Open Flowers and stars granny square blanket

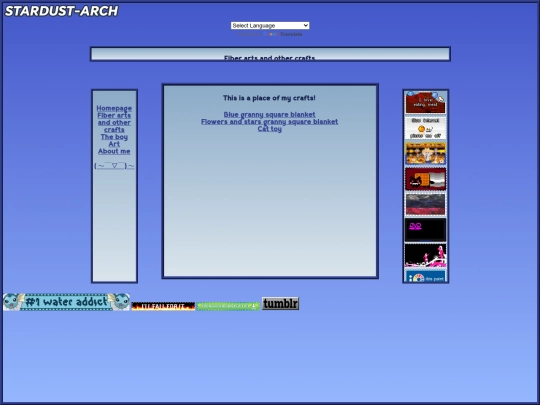[269, 122]
